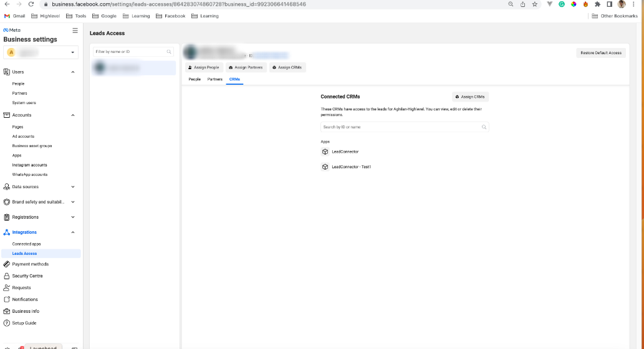
Task: Collapse the Integrations section
Action: [73, 232]
